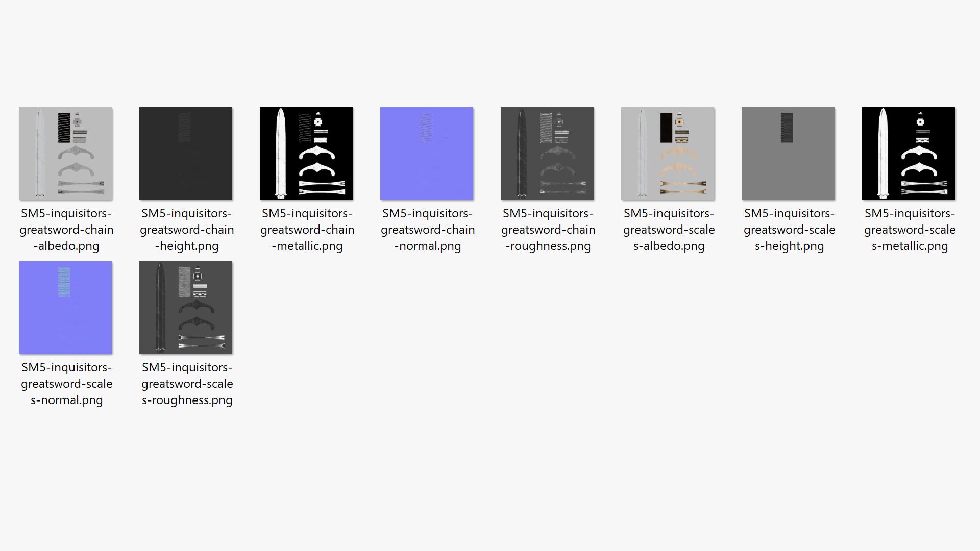Click the chain-metallic.png thumbnail image
Screen dimensions: 980x551
pos(306,154)
